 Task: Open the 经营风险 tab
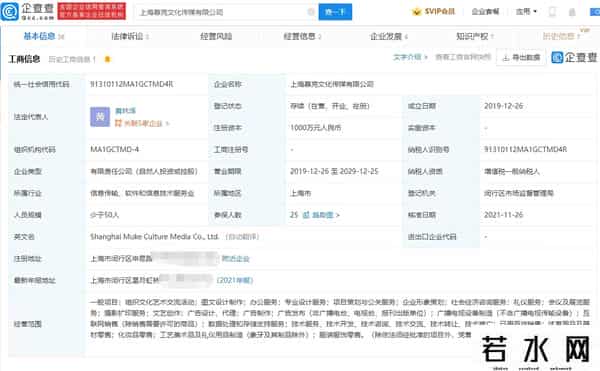point(216,36)
